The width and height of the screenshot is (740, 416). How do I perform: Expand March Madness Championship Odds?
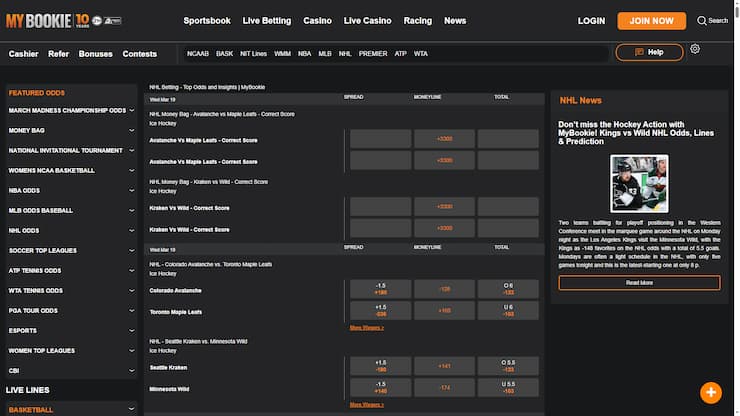point(71,110)
